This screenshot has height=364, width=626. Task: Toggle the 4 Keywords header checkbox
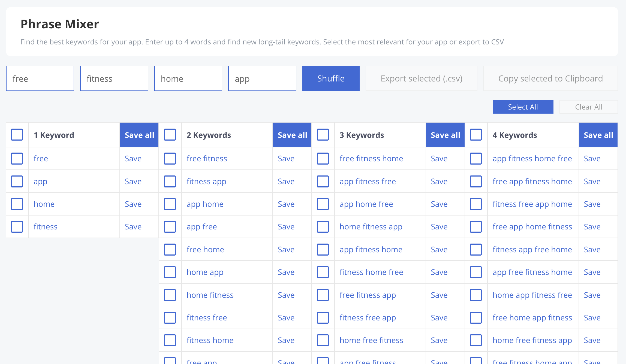click(x=476, y=135)
